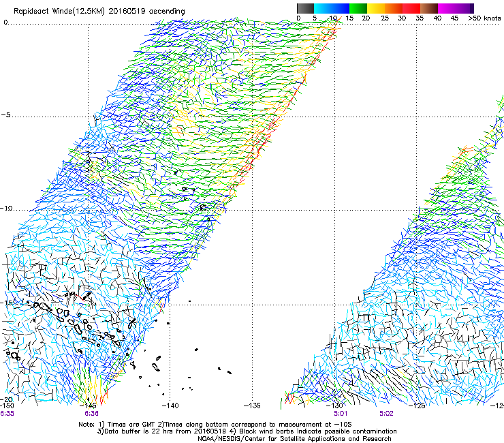The width and height of the screenshot is (504, 443).
Task: Click the orange 25-30 knots legend swatch
Action: point(394,8)
